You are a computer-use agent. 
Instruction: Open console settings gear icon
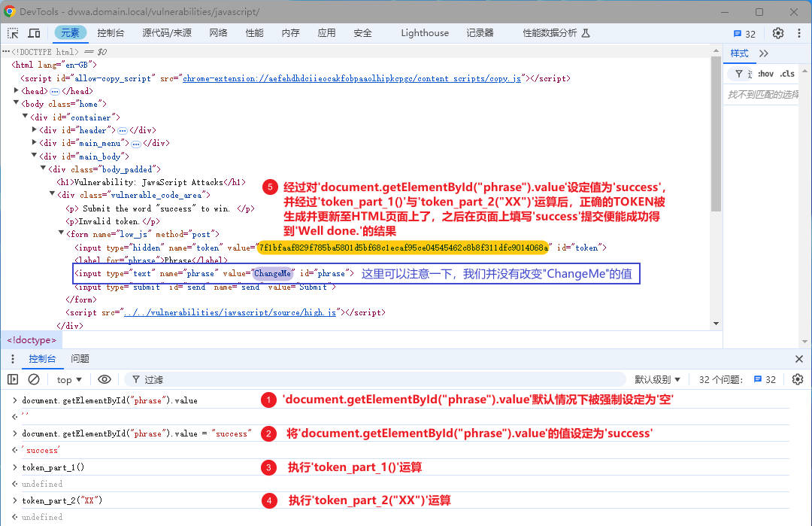coord(798,379)
